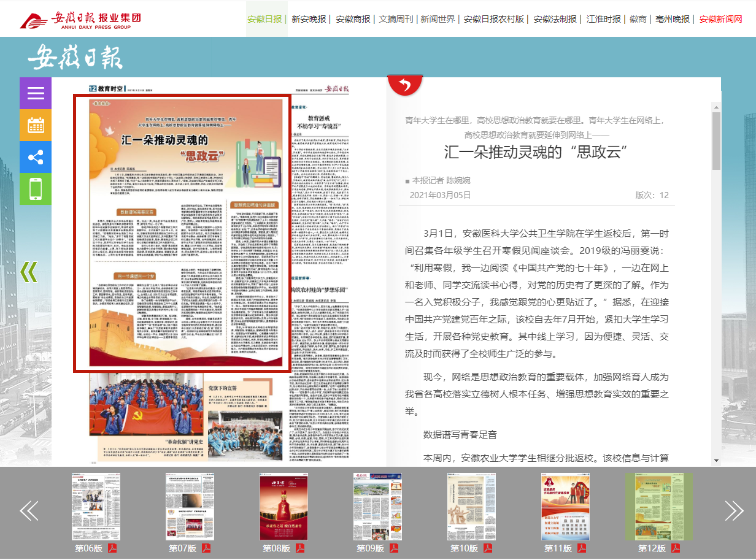Download PDF icon for 第06版
This screenshot has height=560, width=756.
pos(112,548)
